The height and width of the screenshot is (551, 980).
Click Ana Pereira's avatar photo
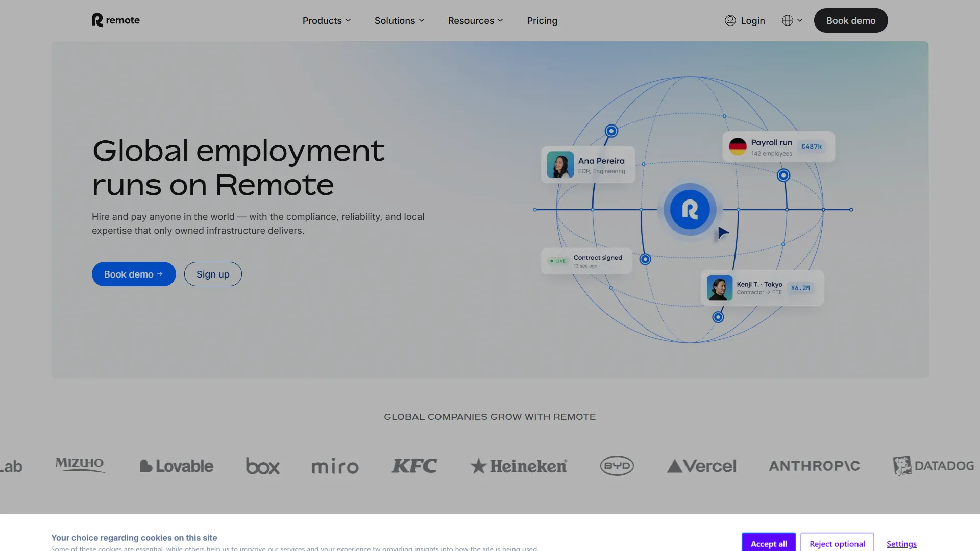(x=560, y=165)
